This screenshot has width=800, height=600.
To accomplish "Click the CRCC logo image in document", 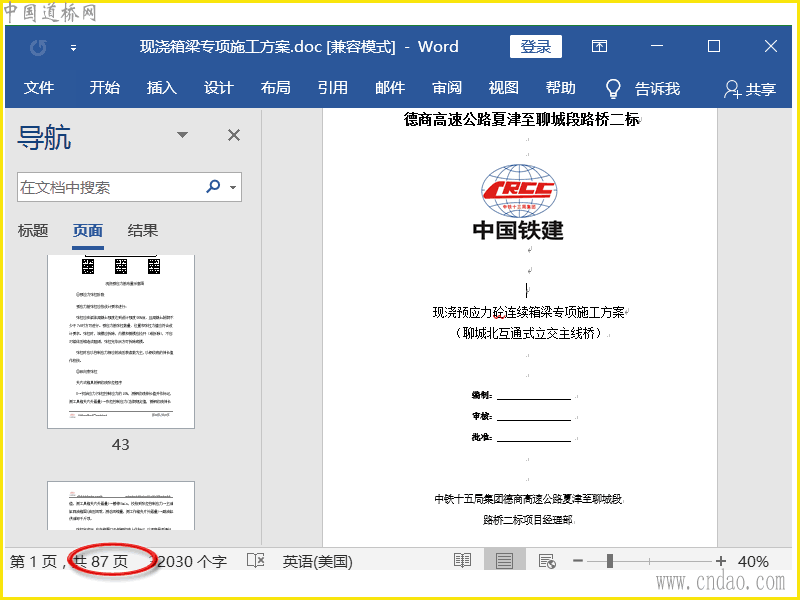I will (519, 191).
